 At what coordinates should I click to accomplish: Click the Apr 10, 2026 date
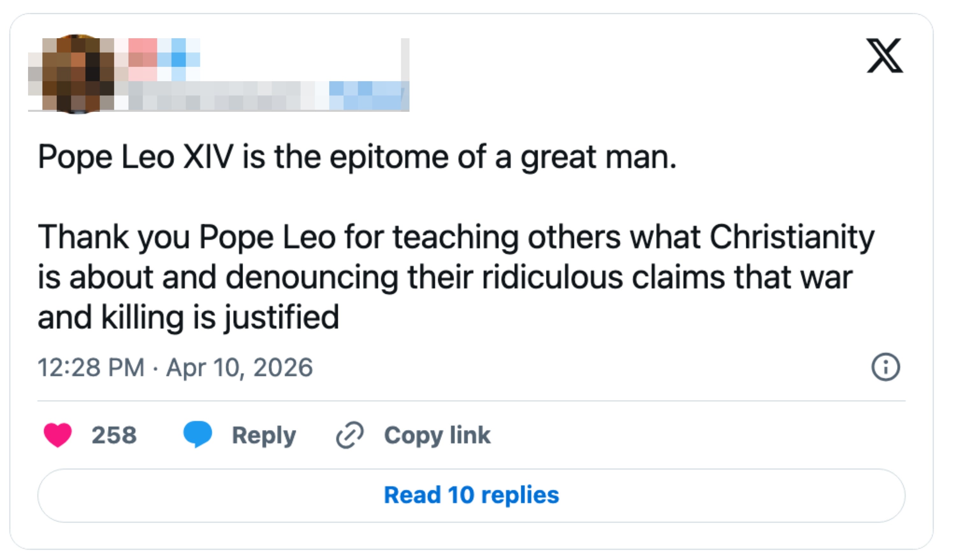[x=240, y=367]
